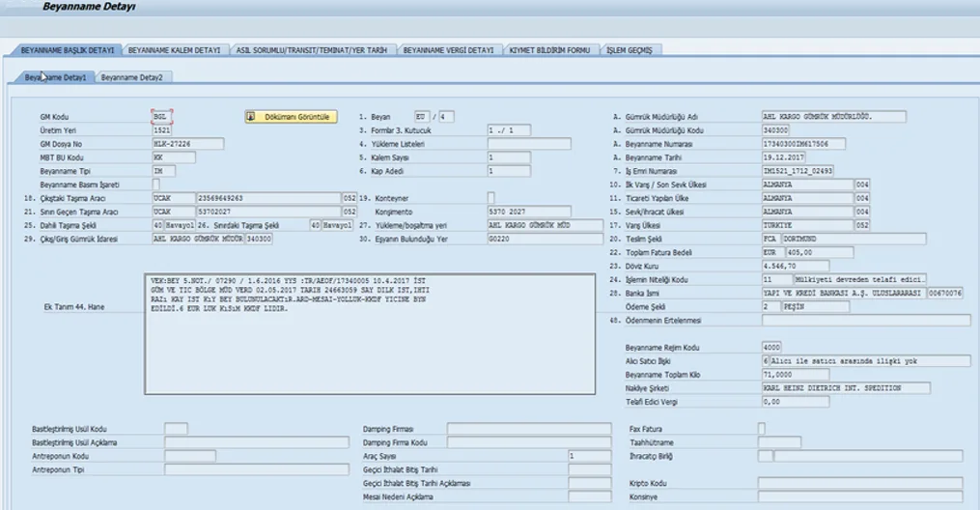Click the Banka İsmi field

coord(844,293)
